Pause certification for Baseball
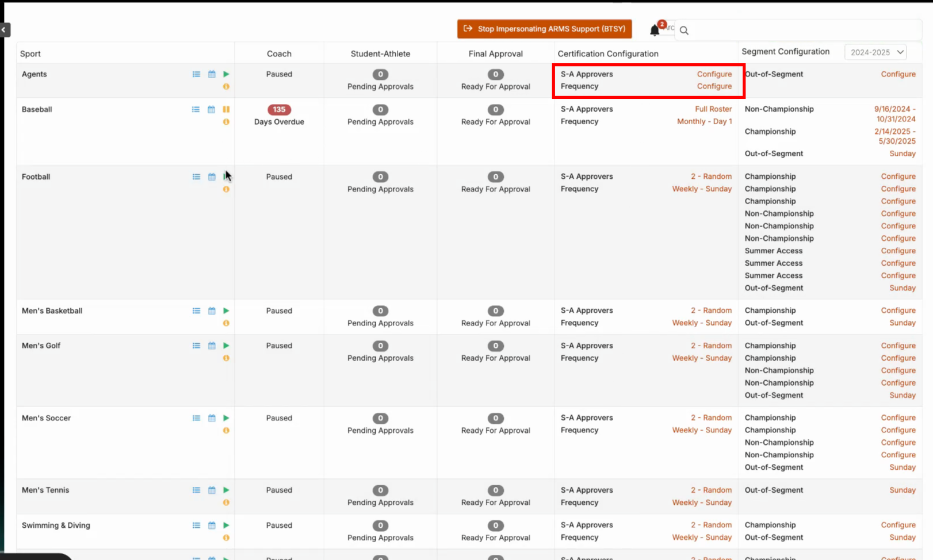 tap(226, 109)
